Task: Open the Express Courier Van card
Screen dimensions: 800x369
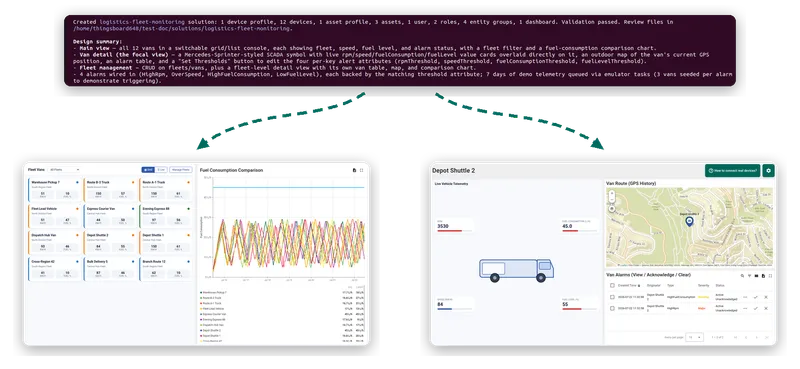Action: tap(110, 216)
